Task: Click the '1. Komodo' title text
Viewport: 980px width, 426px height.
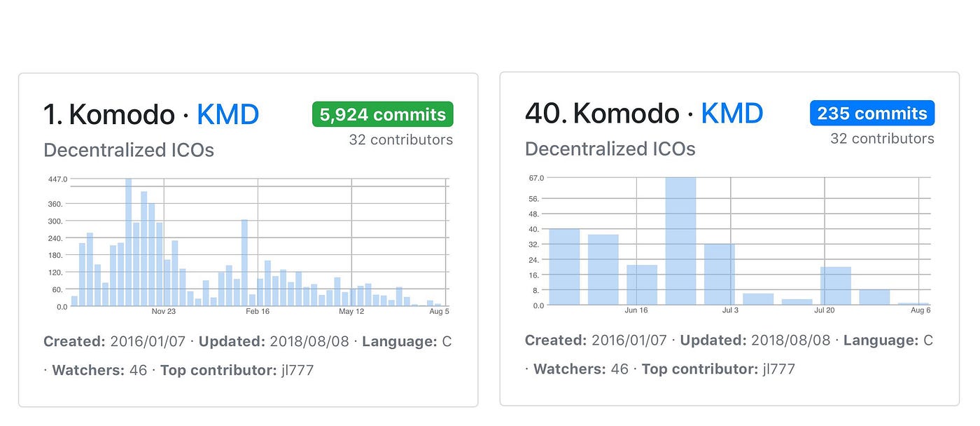Action: pyautogui.click(x=108, y=115)
